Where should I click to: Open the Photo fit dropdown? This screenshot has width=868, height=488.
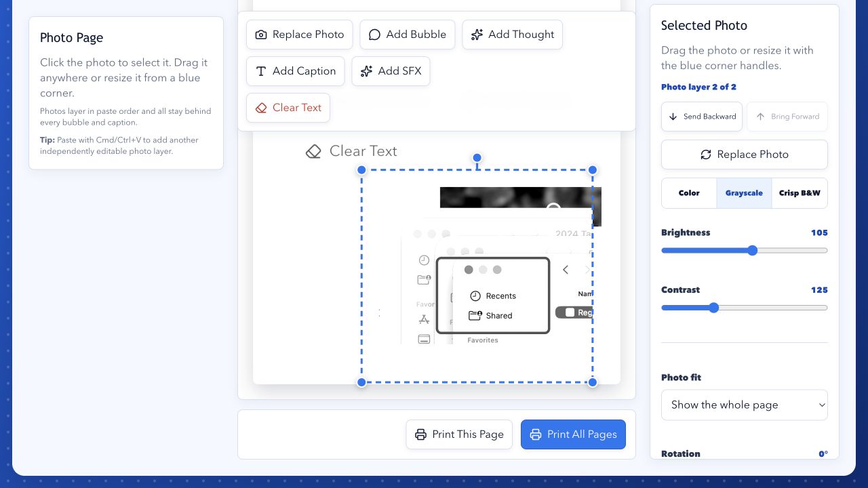pos(745,405)
